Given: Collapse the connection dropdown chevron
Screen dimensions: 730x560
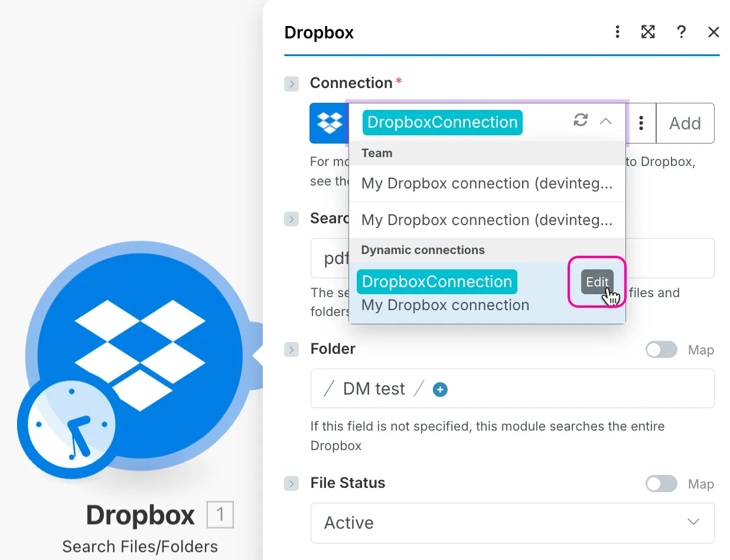Looking at the screenshot, I should tap(606, 121).
